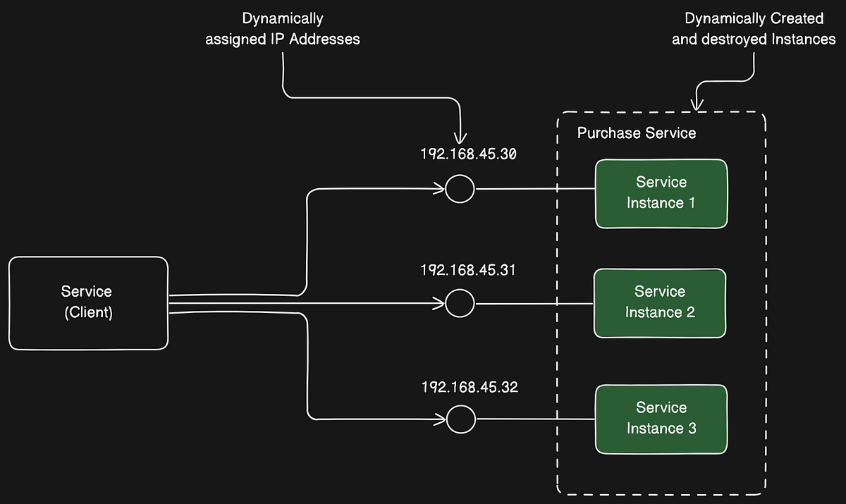The image size is (846, 504).
Task: Click the 192.168.45.30 address label
Action: (467, 154)
